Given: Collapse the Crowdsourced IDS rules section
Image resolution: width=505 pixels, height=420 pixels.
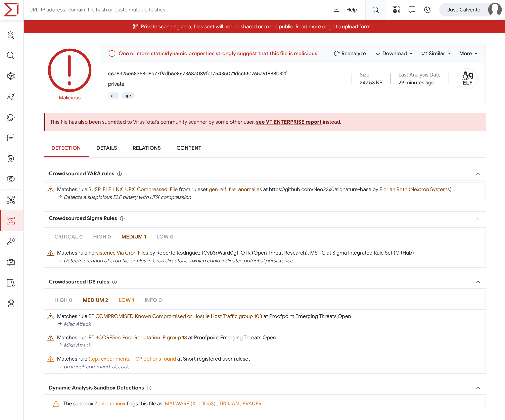Looking at the screenshot, I should tap(478, 282).
